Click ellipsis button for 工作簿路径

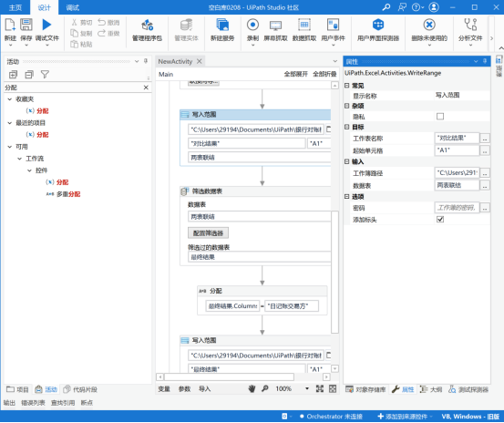(x=485, y=173)
